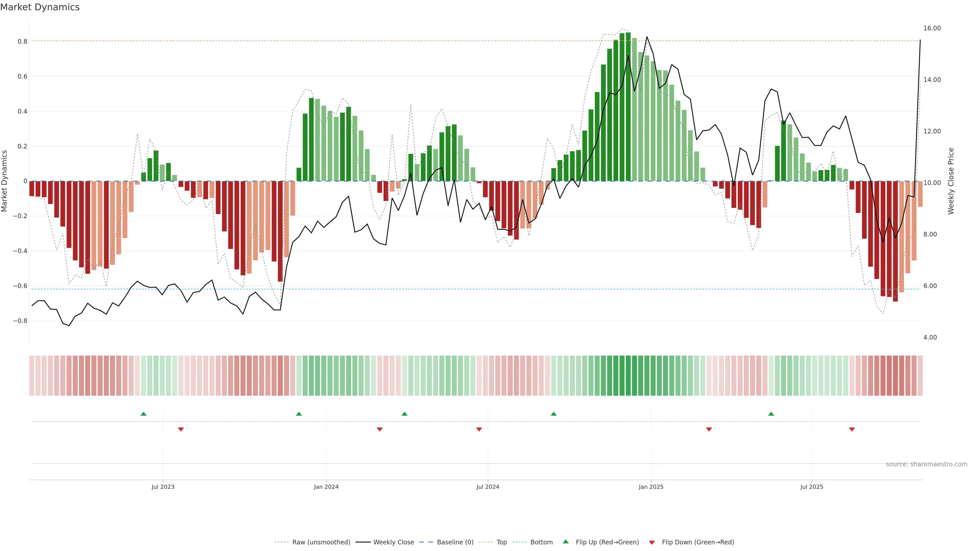Click the red flip-down marker just before Jul 2024
The width and height of the screenshot is (980, 551).
[x=479, y=429]
